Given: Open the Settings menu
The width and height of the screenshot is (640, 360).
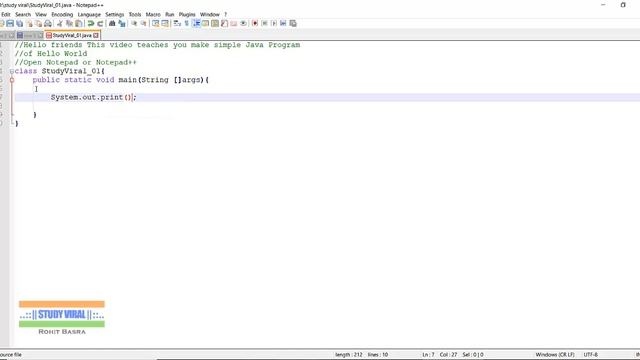Looking at the screenshot, I should click(114, 14).
